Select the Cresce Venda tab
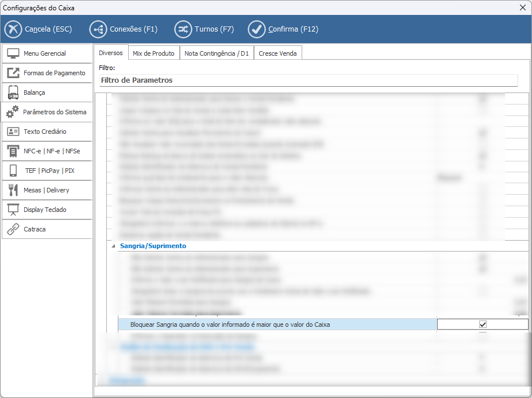The height and width of the screenshot is (398, 532). [277, 53]
